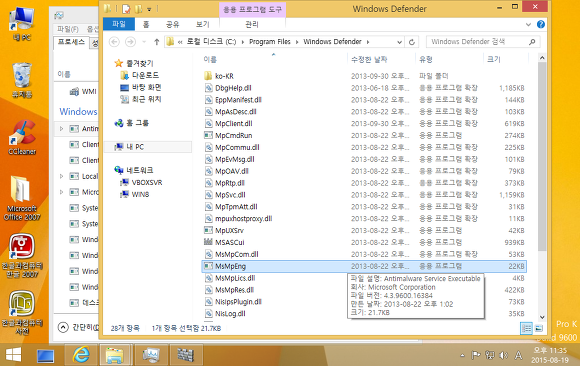Image resolution: width=580 pixels, height=366 pixels.
Task: Open the 보기 ribbon tab
Action: [203, 24]
